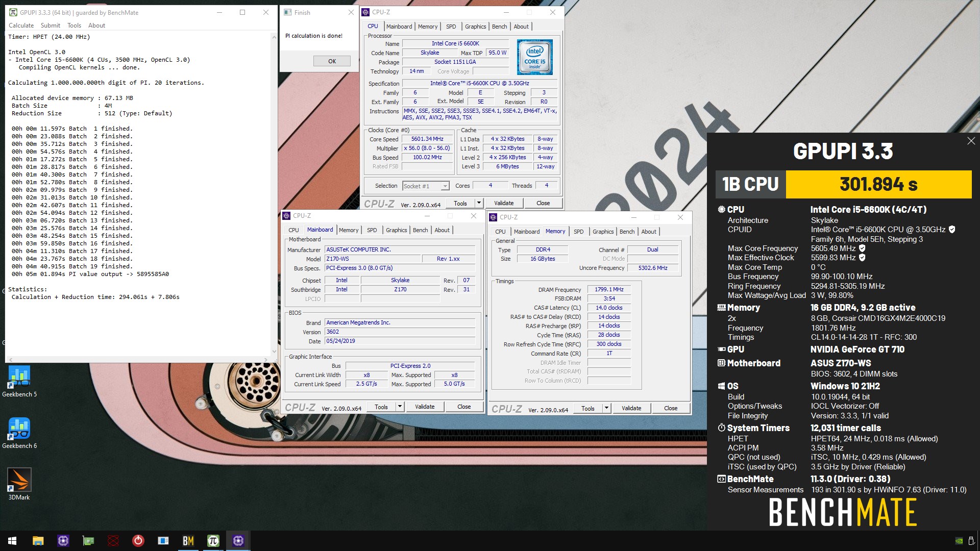Select Bench tab in Memory CPU-Z window

(627, 232)
